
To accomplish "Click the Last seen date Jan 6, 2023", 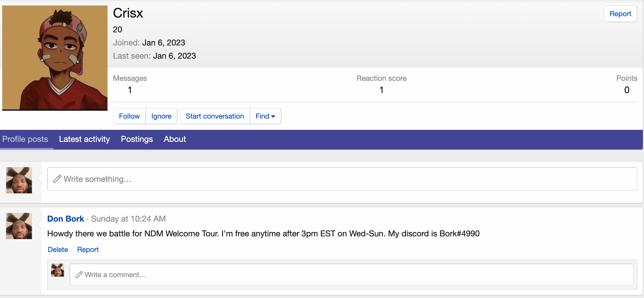I will pos(174,56).
